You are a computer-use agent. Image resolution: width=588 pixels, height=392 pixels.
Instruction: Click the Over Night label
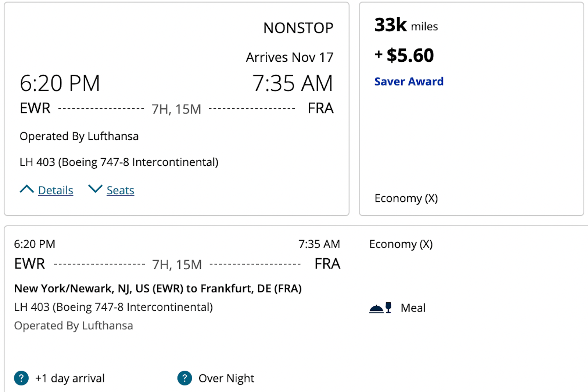tap(226, 378)
